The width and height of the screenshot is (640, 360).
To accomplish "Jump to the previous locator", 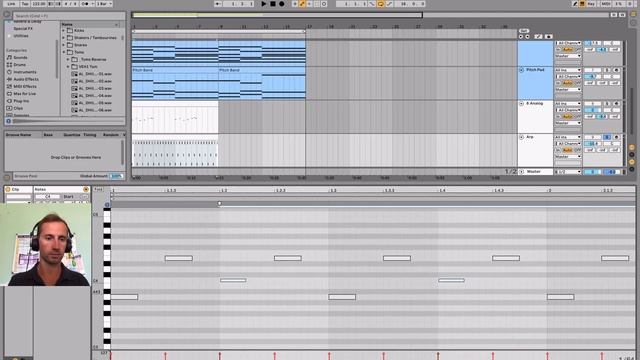I will point(521,37).
